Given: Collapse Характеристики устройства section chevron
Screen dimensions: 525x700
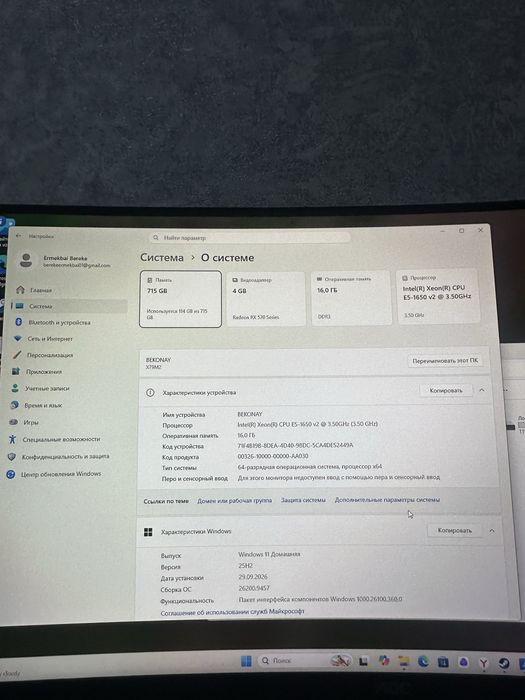Looking at the screenshot, I should pyautogui.click(x=482, y=390).
